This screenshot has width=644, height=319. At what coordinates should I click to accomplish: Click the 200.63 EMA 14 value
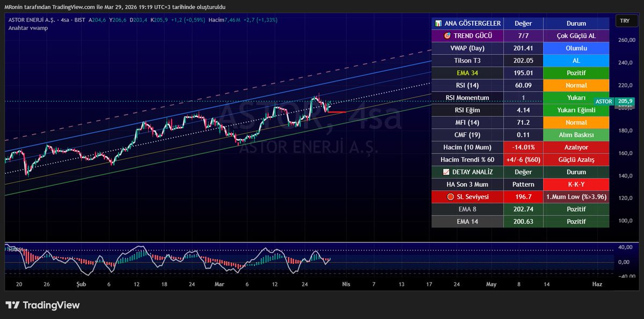[x=523, y=221]
